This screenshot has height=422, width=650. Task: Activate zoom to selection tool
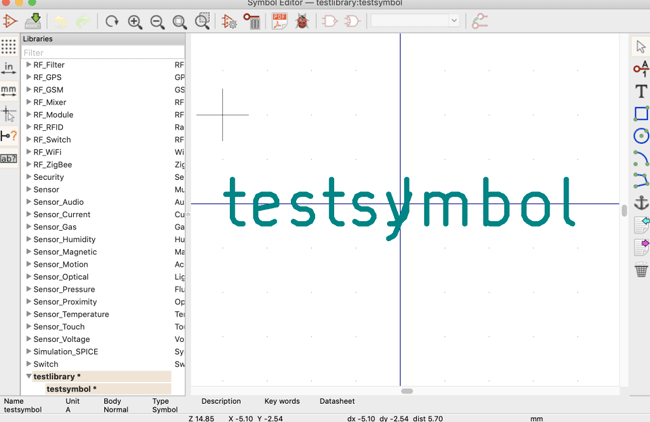(x=202, y=21)
